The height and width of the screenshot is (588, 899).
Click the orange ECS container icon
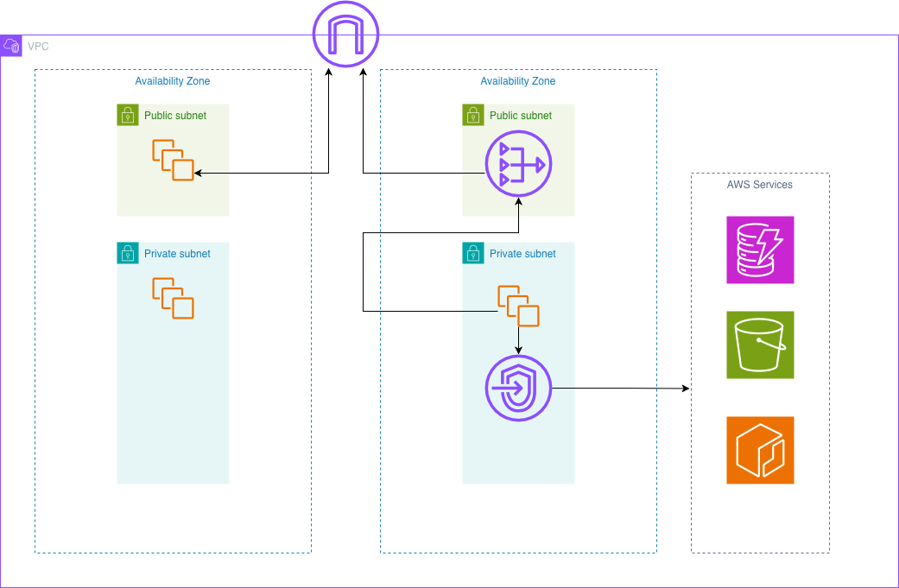pyautogui.click(x=760, y=449)
